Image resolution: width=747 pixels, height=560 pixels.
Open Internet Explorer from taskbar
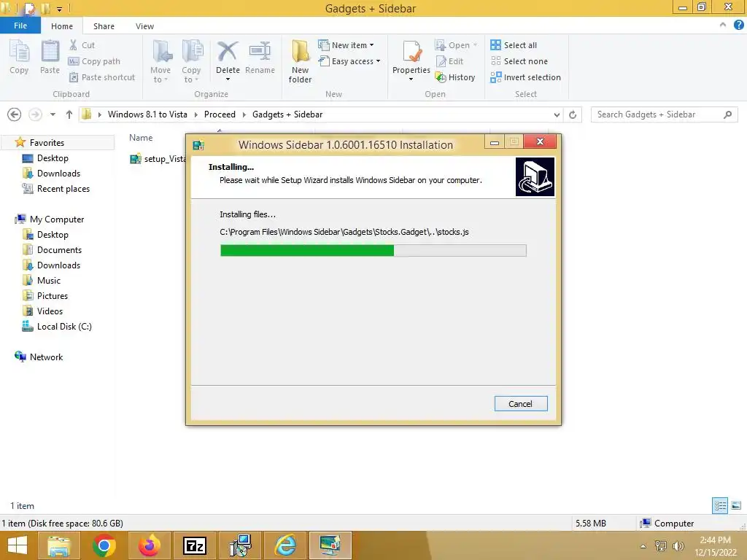pos(285,545)
